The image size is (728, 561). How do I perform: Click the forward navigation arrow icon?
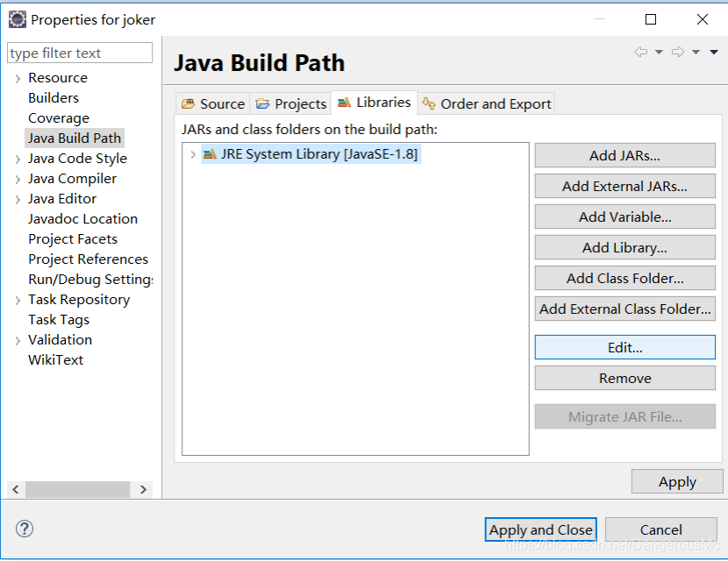pyautogui.click(x=678, y=52)
